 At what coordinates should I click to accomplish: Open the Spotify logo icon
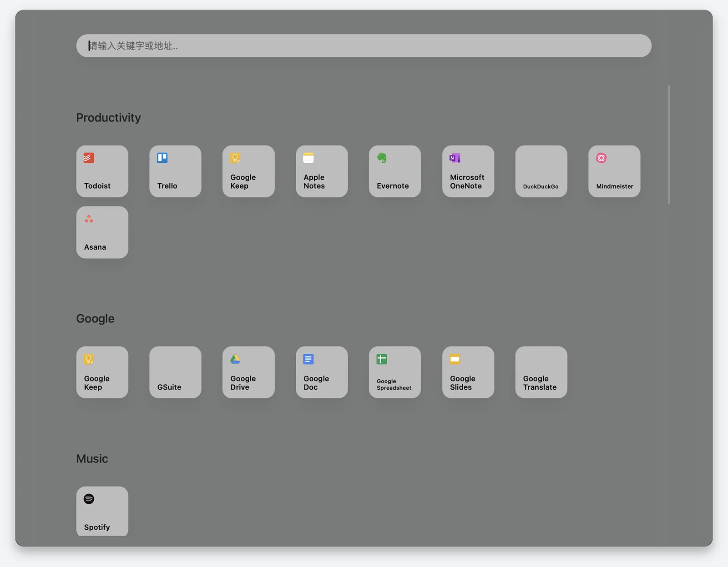pos(89,499)
